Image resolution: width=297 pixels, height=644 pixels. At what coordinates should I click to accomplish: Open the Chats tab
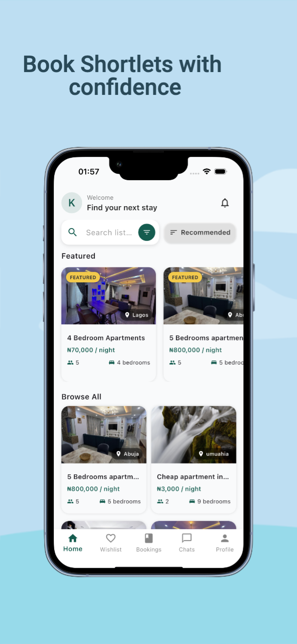click(187, 543)
